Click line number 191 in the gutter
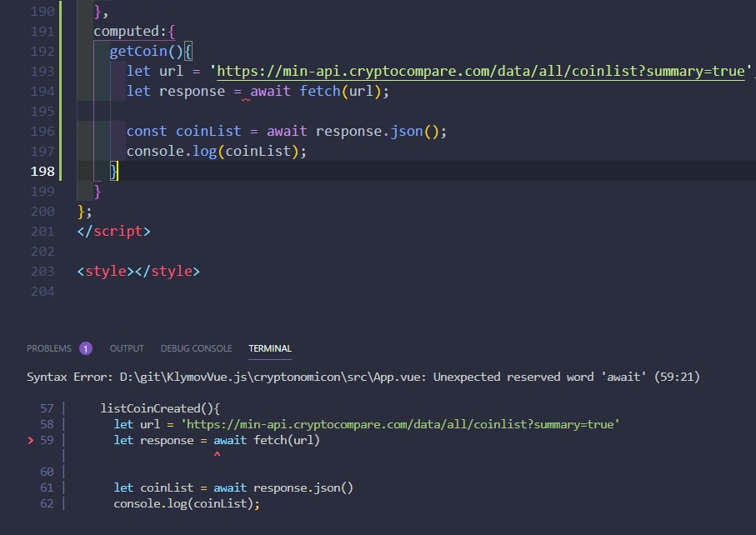756x535 pixels. click(43, 32)
